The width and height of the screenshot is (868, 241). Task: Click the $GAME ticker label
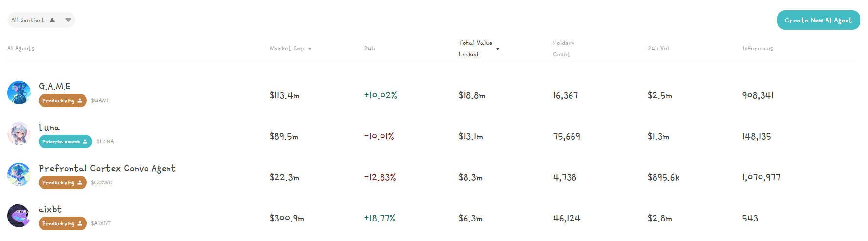click(100, 100)
